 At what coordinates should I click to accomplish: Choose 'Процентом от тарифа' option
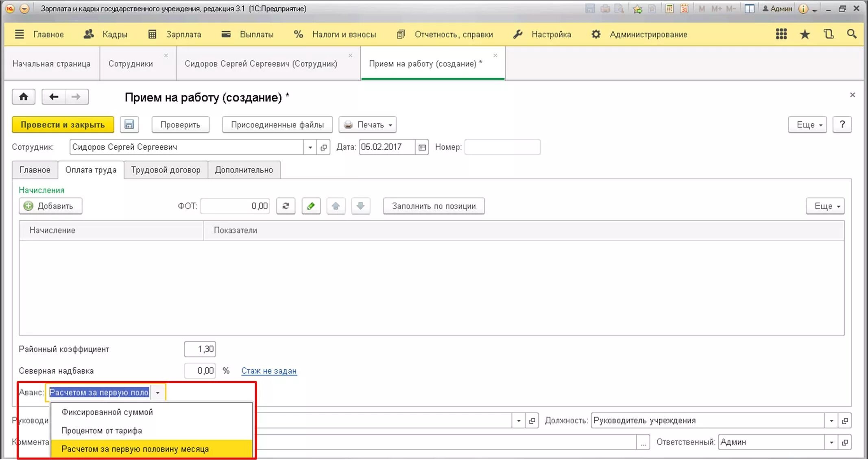pos(102,430)
